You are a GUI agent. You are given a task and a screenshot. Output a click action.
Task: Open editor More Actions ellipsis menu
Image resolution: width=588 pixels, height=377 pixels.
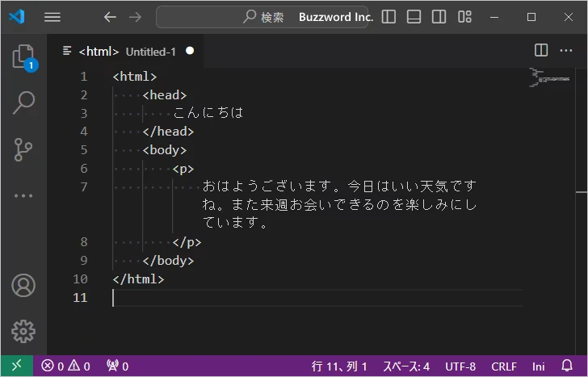(566, 50)
